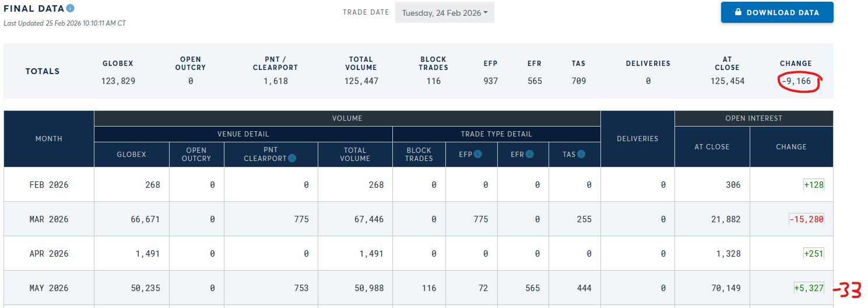
Task: Select the Month column header
Action: (49, 139)
